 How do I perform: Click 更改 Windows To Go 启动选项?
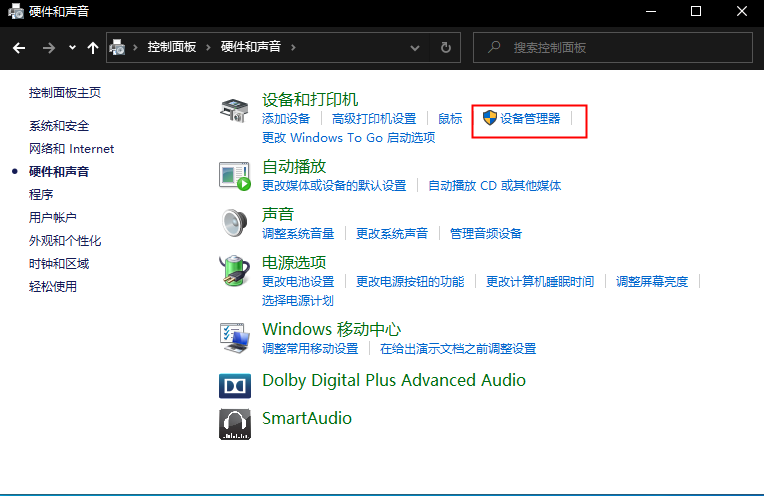click(348, 137)
